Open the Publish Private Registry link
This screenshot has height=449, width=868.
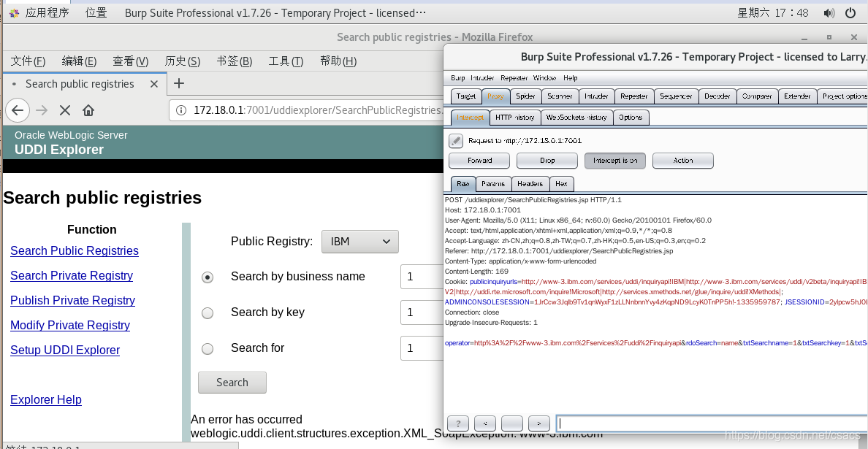click(x=72, y=300)
